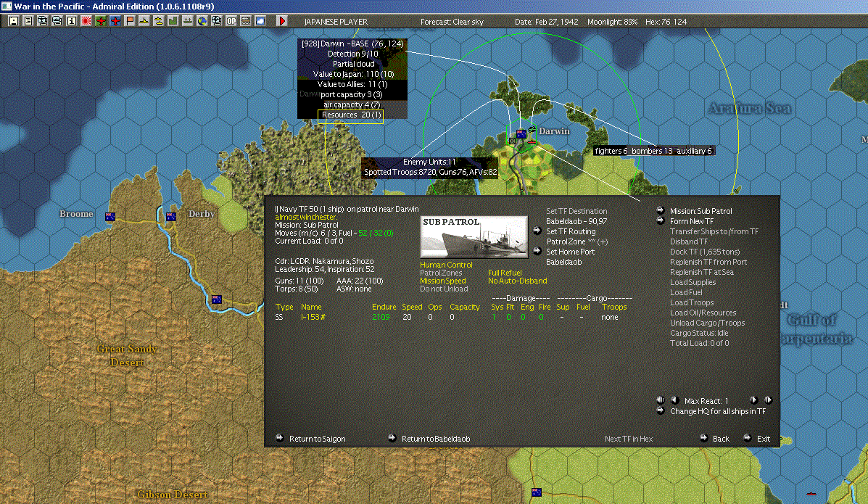Click the OP toolbar icon

231,21
